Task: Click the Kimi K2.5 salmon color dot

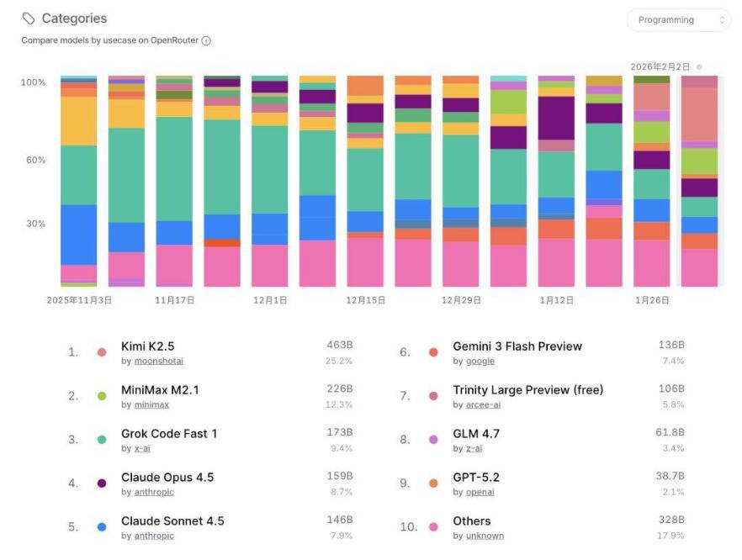Action: pos(102,353)
